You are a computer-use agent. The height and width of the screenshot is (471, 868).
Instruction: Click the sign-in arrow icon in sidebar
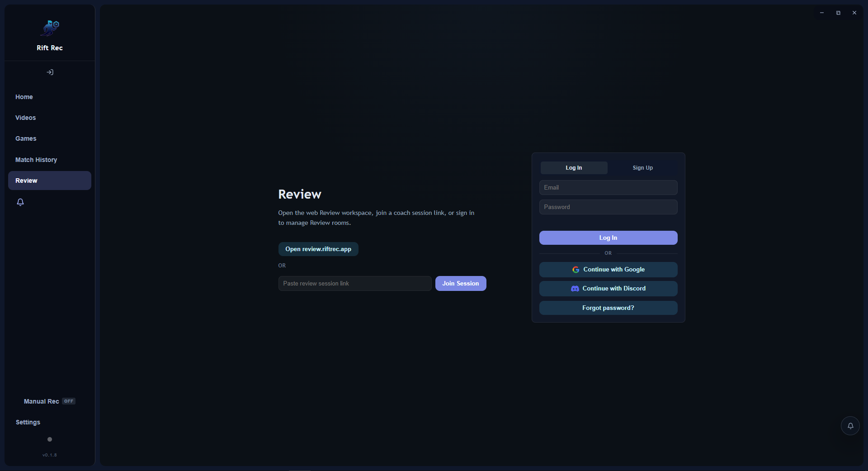tap(50, 72)
